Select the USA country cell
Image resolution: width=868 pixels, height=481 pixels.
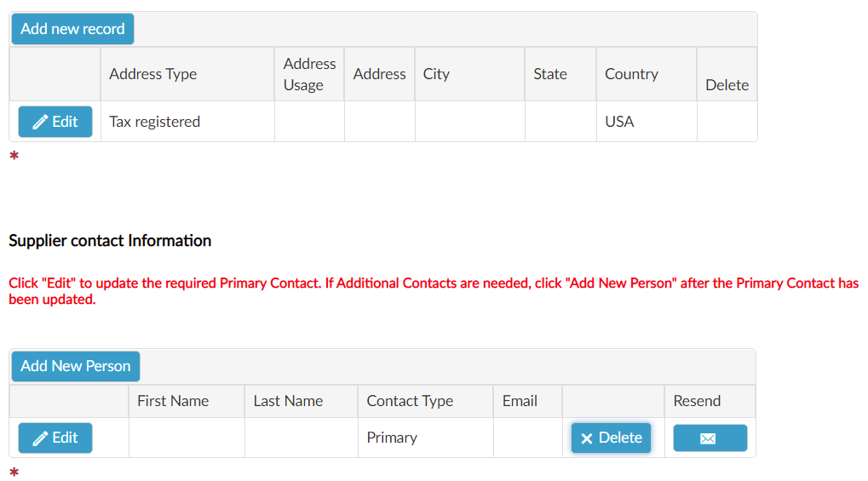click(619, 122)
